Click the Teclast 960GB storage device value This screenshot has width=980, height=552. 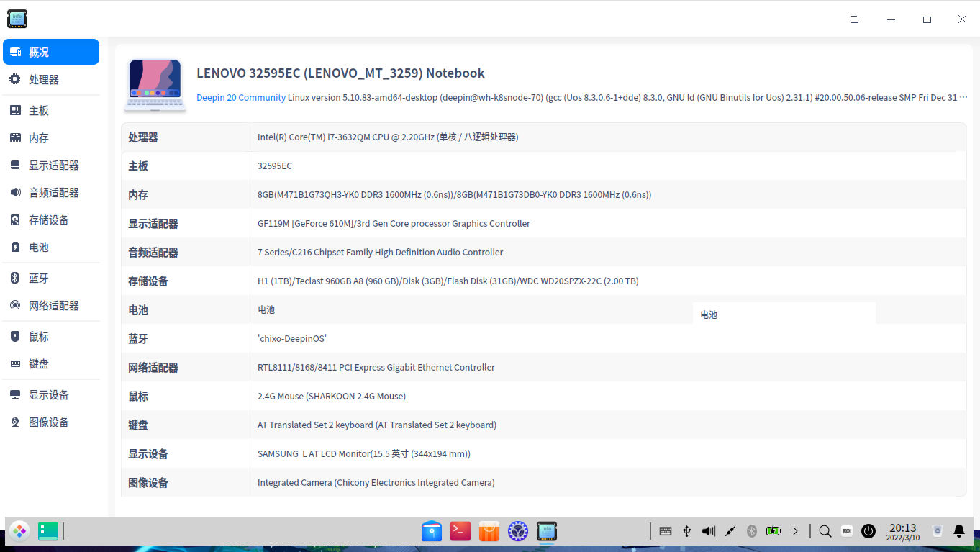(x=448, y=281)
